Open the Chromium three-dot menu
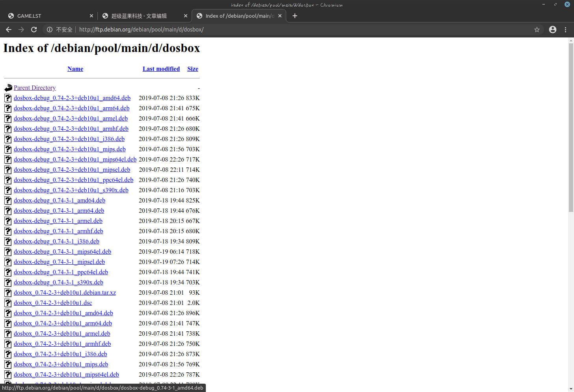The image size is (574, 392). (x=565, y=30)
